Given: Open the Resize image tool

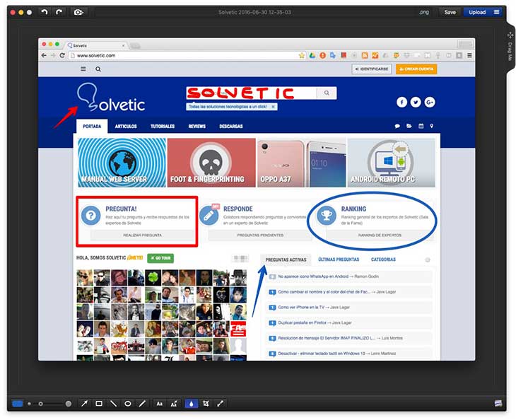Looking at the screenshot, I should tap(220, 404).
